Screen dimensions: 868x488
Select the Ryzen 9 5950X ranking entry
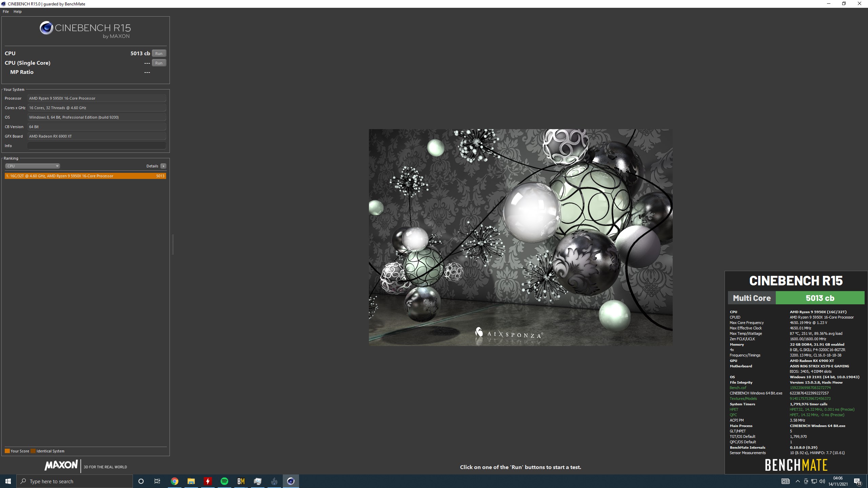coord(85,176)
